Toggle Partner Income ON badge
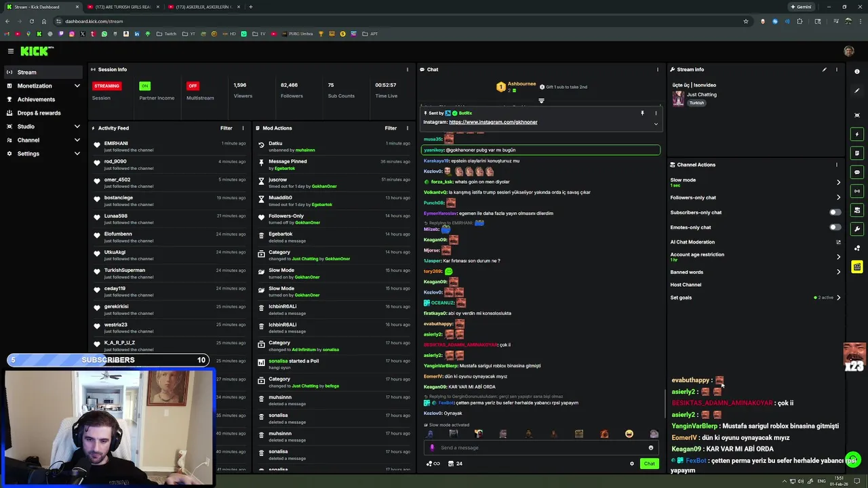 [x=144, y=86]
